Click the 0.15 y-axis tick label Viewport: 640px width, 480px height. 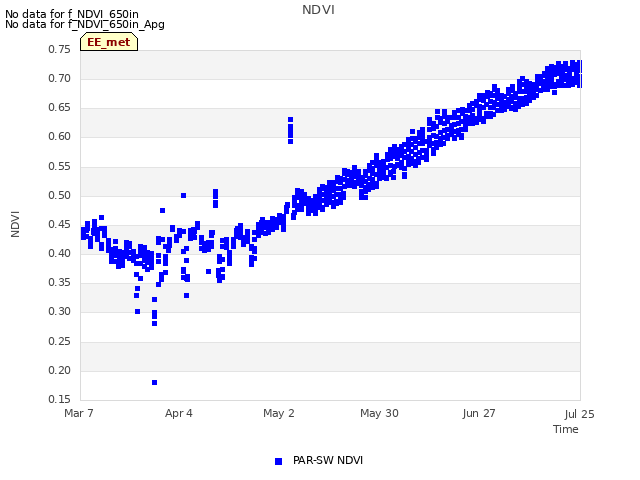coord(59,399)
